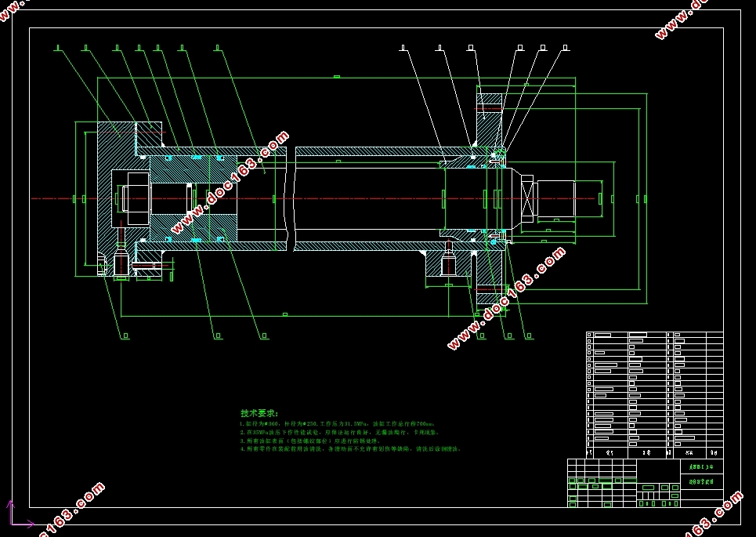Click requirement line 2 about 35MPa油压 test
This screenshot has width=756, height=537.
point(339,432)
